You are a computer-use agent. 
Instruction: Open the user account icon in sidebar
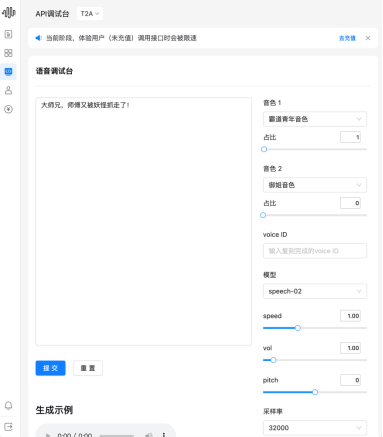click(x=8, y=90)
